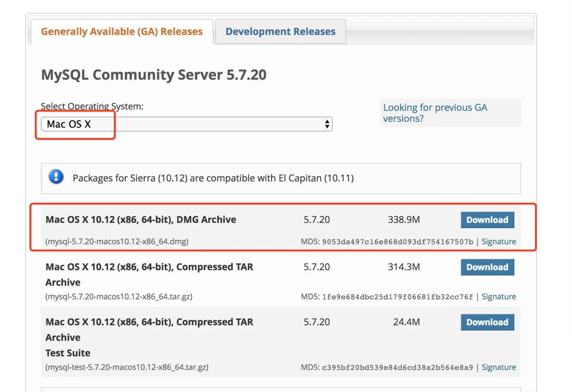Viewport: 572px width, 392px height.
Task: Select filename mysql-5.7.20-macos10.12-x86_64.dmg
Action: click(117, 242)
